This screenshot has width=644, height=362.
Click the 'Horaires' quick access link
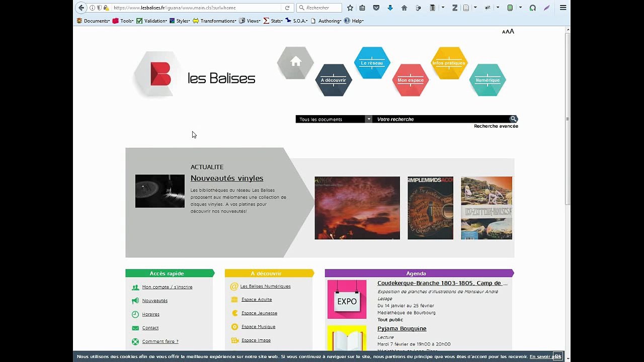(151, 314)
